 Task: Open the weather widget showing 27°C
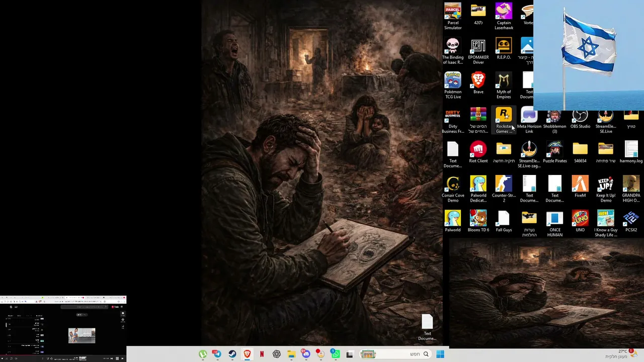[x=622, y=353]
